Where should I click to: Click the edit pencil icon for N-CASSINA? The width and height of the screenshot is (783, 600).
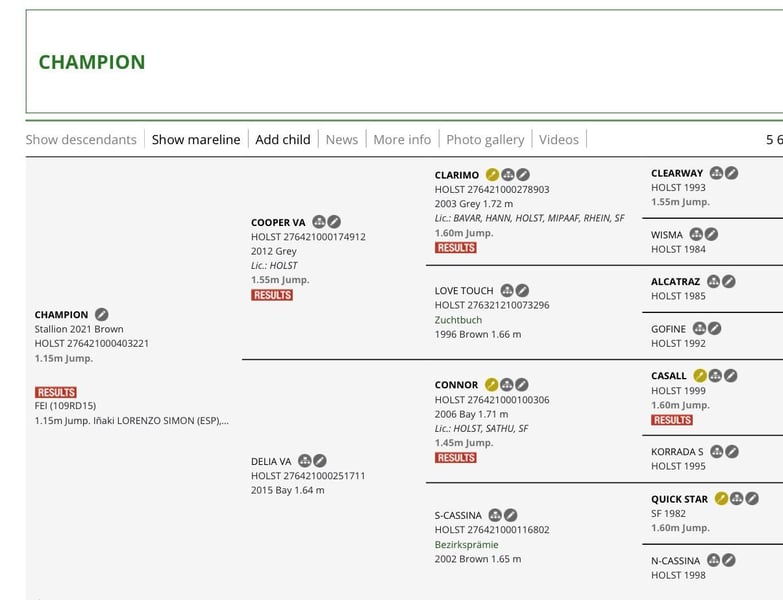[729, 560]
